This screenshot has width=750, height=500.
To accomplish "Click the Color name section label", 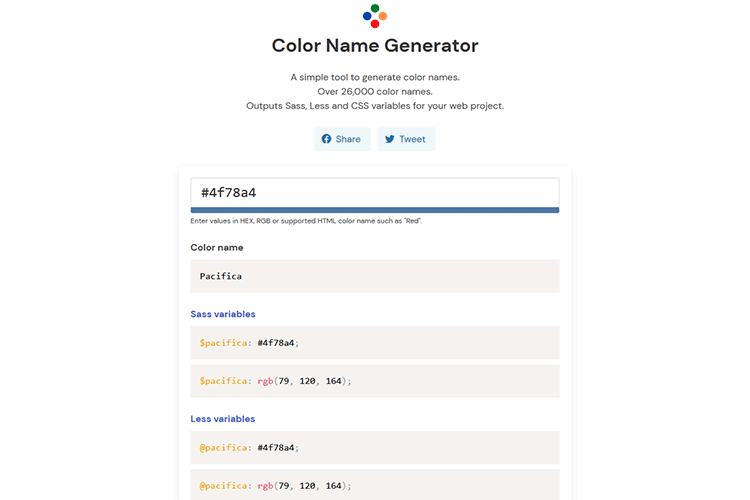I will (217, 247).
